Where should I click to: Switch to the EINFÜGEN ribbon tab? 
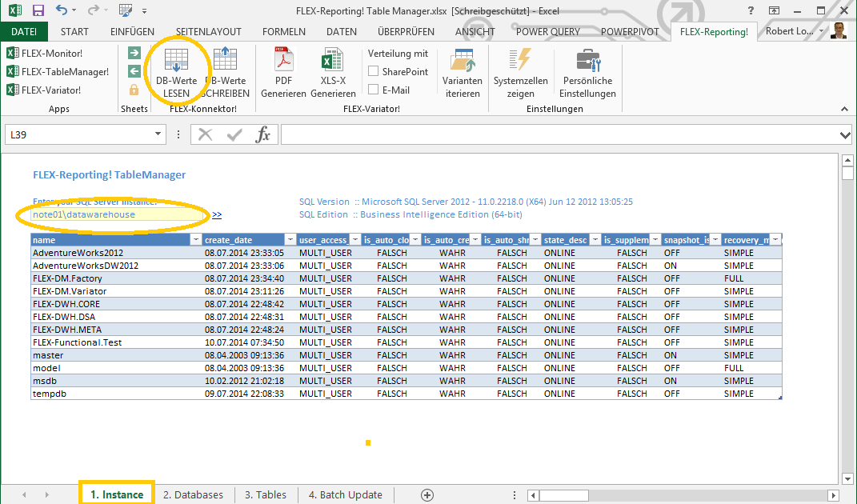coord(132,32)
